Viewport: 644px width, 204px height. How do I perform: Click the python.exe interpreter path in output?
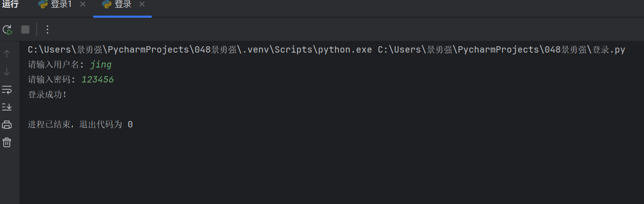pyautogui.click(x=199, y=50)
